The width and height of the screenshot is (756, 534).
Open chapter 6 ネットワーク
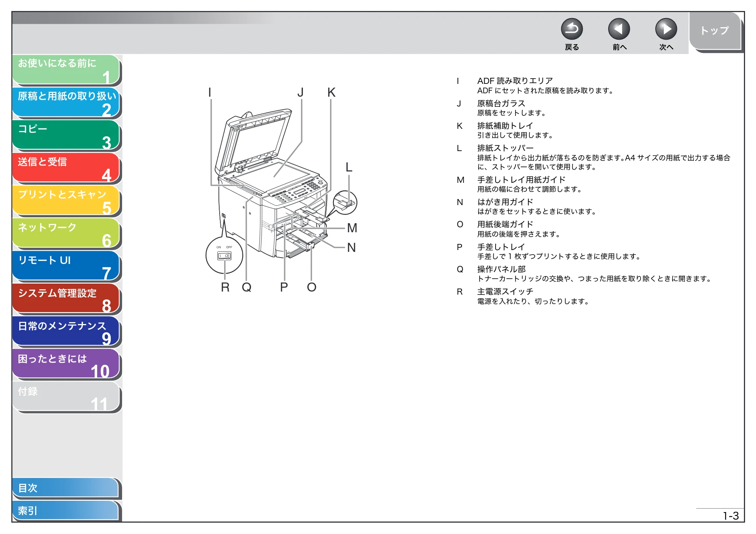(66, 233)
